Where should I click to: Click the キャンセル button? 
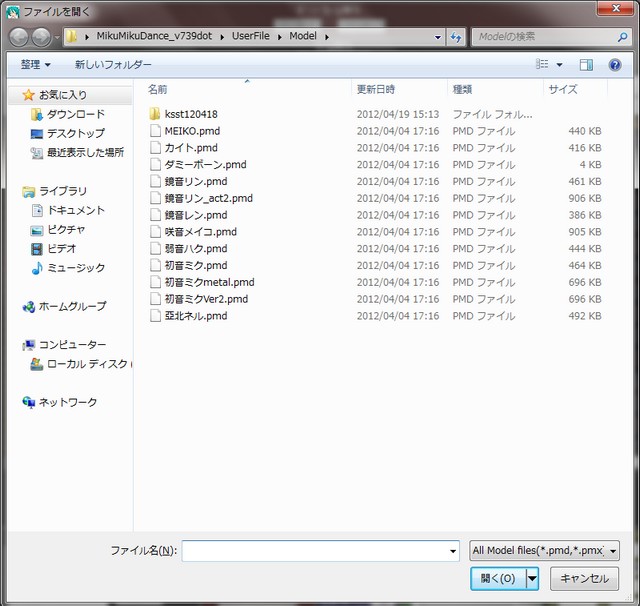click(584, 578)
